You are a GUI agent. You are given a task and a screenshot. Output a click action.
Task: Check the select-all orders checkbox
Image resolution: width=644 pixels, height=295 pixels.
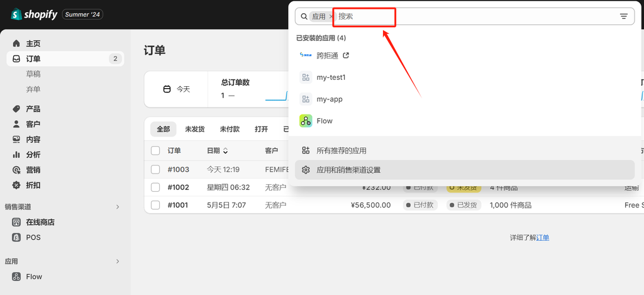pyautogui.click(x=155, y=151)
